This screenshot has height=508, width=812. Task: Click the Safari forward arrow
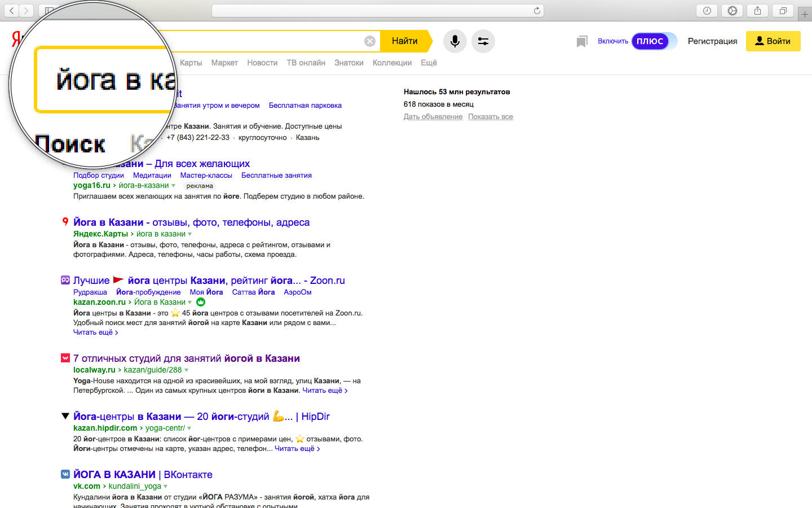(x=26, y=10)
